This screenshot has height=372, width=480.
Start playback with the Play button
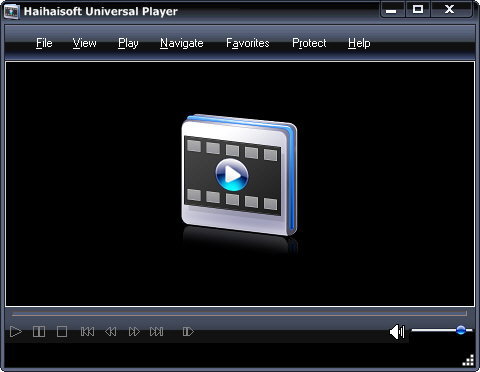(x=16, y=332)
